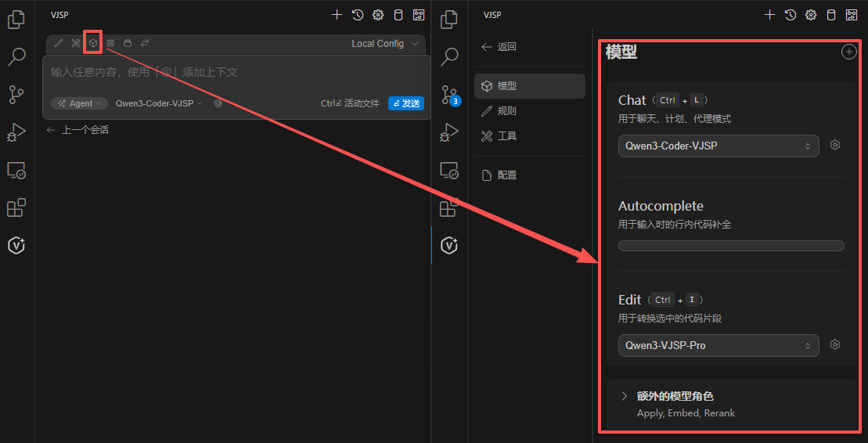Click the blue 发送 send button

(x=406, y=103)
